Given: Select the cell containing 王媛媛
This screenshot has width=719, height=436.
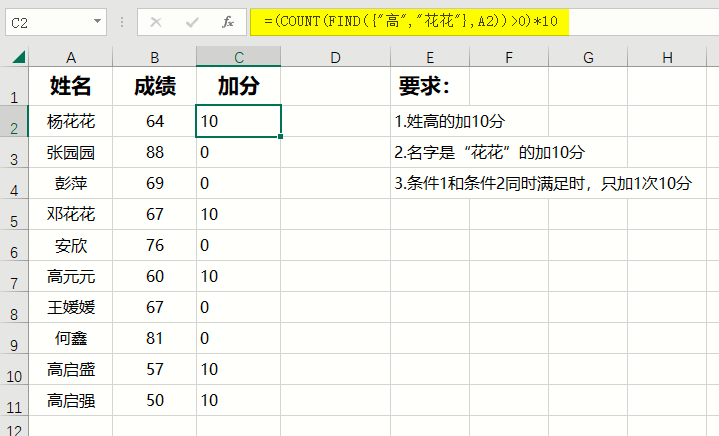Looking at the screenshot, I should (71, 307).
